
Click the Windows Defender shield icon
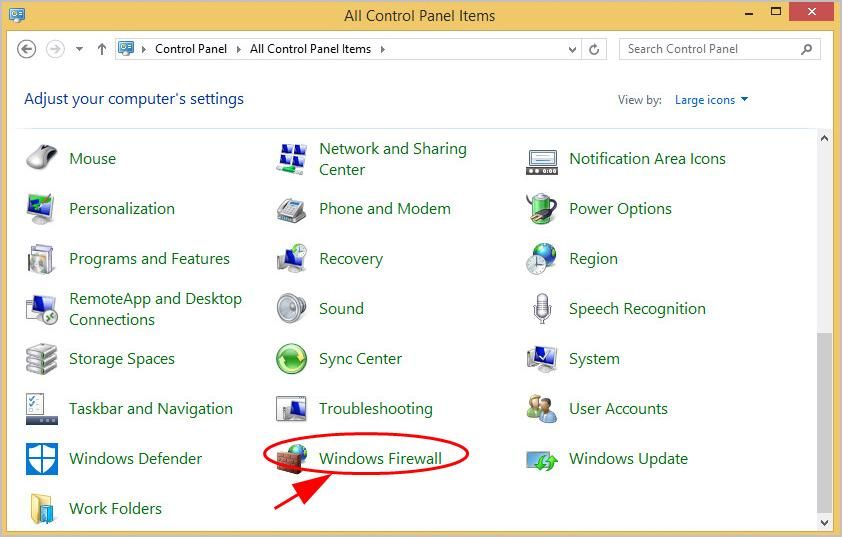pyautogui.click(x=42, y=459)
